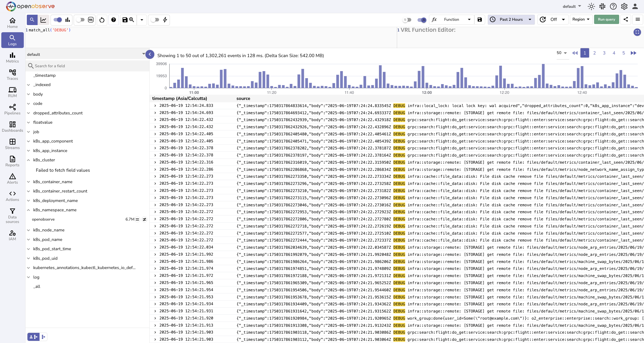644x343 pixels.
Task: Save the current search view
Action: (128, 20)
